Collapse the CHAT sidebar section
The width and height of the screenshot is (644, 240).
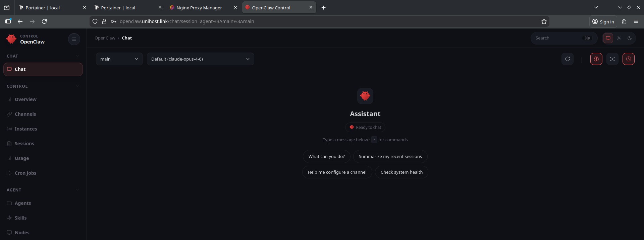click(x=43, y=56)
